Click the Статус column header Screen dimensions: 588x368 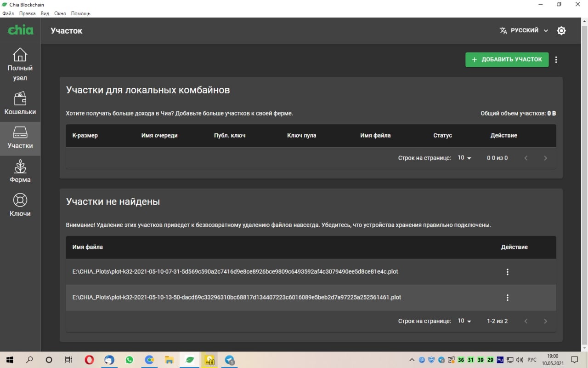442,135
